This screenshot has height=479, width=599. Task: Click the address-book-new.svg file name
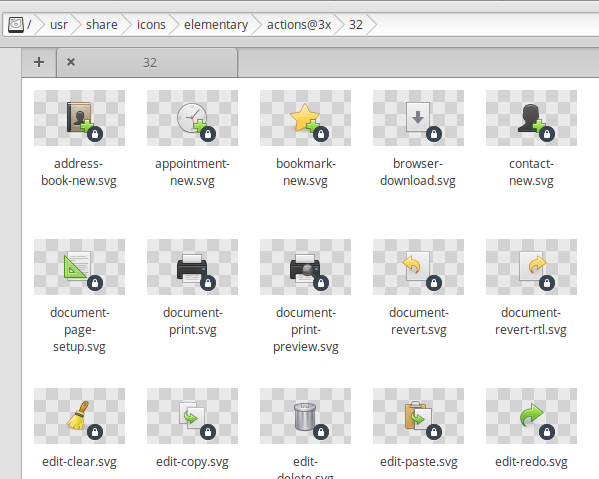[79, 172]
